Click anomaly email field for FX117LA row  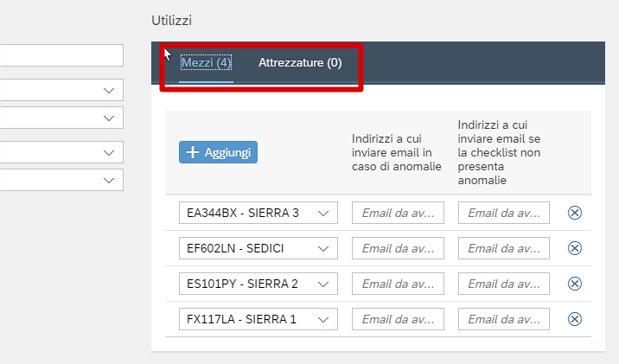(x=398, y=320)
